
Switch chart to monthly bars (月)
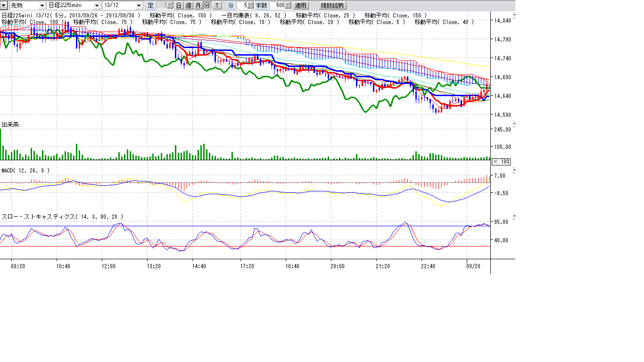[x=198, y=6]
